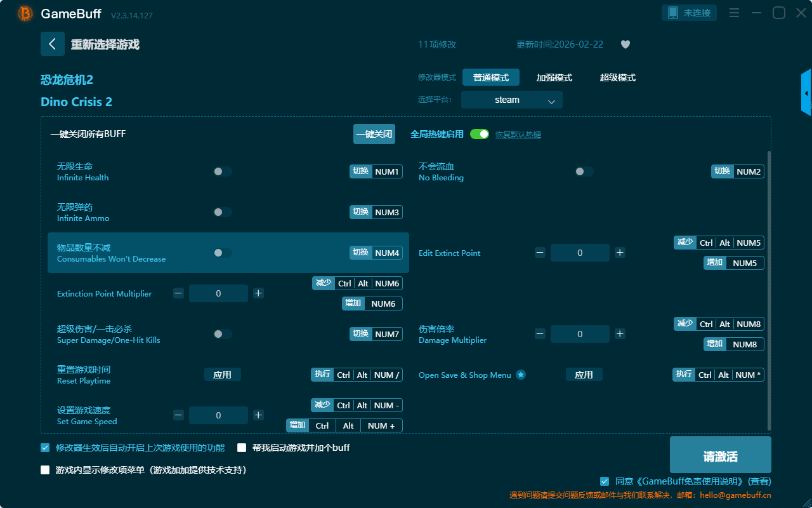
Task: Click the GameBuff flame logo
Action: tap(25, 13)
